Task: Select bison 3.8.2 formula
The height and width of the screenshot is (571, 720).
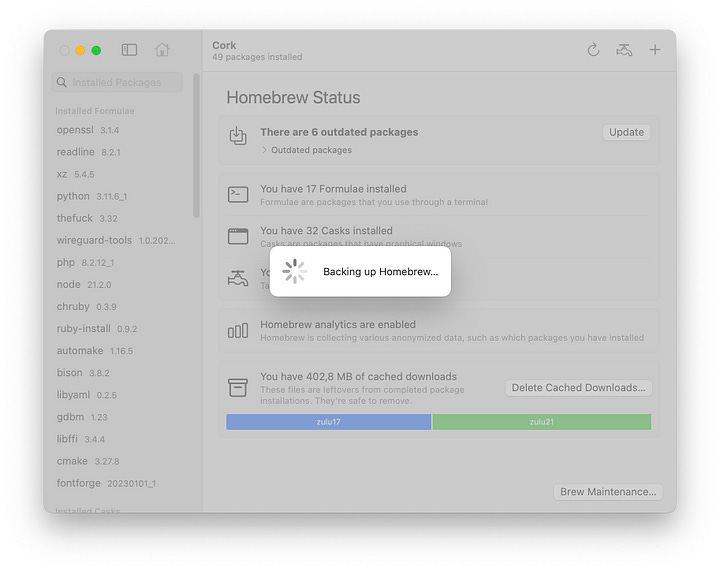Action: pos(83,372)
